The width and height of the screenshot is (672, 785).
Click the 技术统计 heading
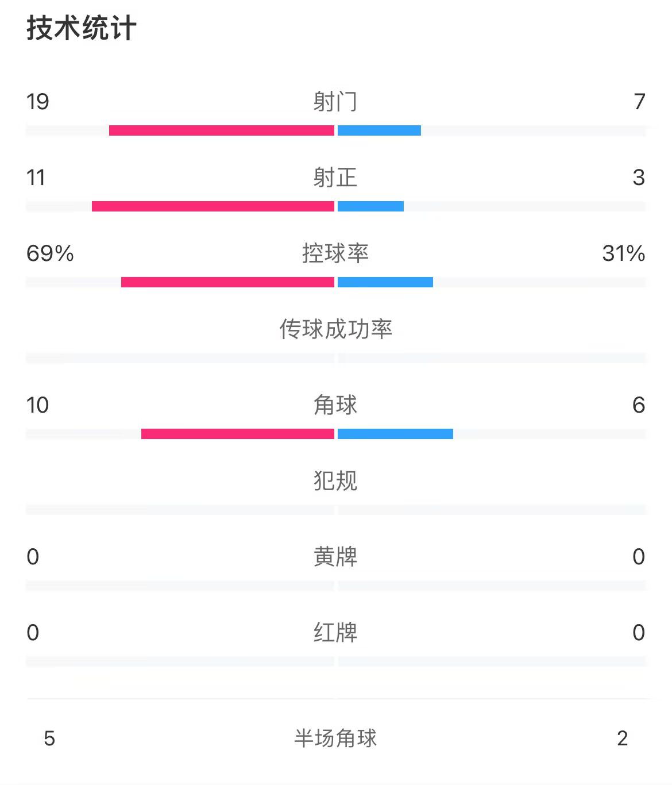click(81, 28)
